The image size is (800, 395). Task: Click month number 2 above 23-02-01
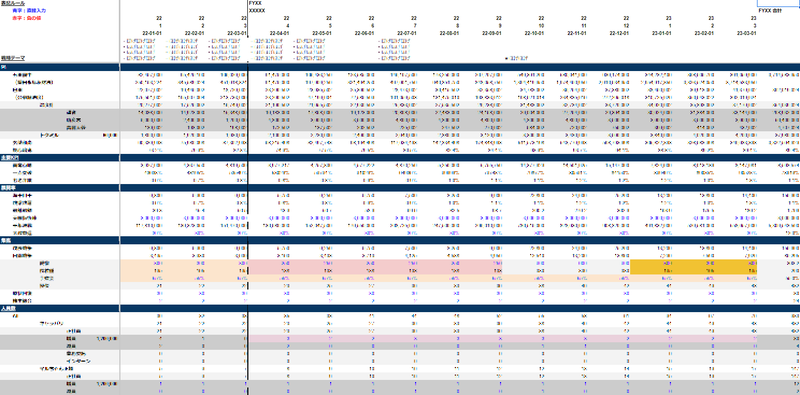712,26
